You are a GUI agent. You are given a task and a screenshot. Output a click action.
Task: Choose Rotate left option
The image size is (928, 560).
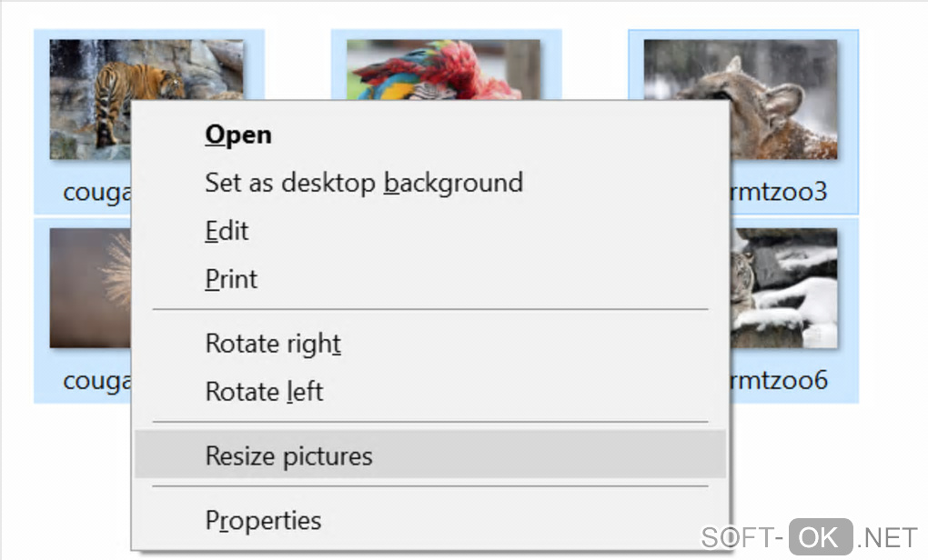click(264, 392)
